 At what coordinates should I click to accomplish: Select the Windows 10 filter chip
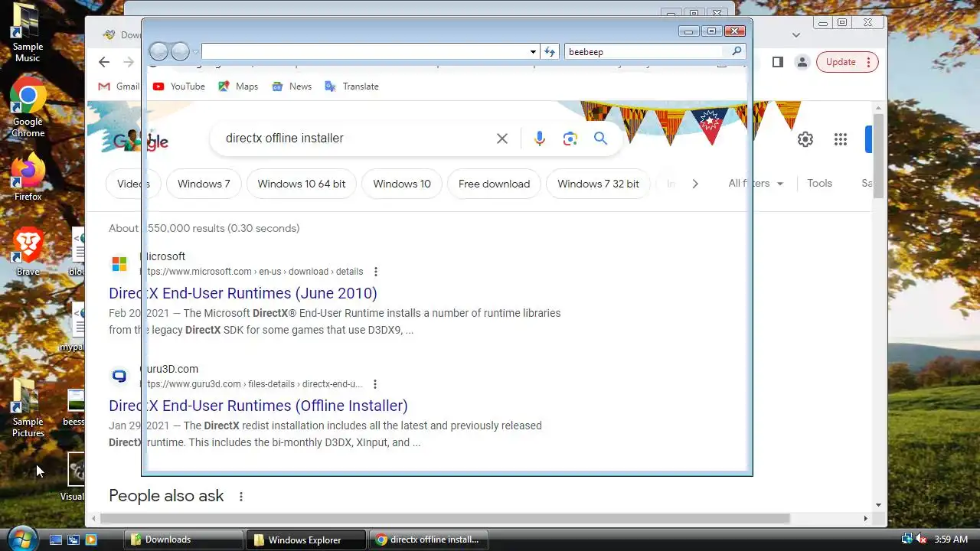point(402,184)
